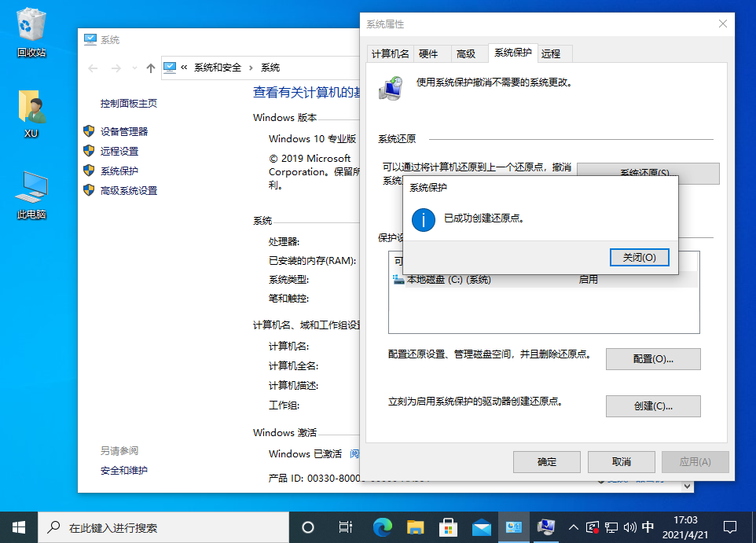Click the 创建(C) button
The width and height of the screenshot is (756, 543).
point(653,406)
